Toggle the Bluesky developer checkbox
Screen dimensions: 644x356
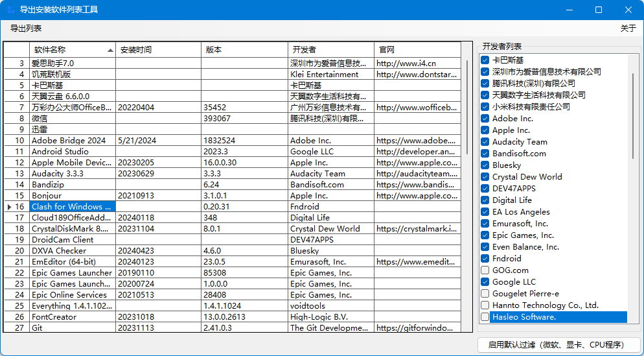coord(485,165)
